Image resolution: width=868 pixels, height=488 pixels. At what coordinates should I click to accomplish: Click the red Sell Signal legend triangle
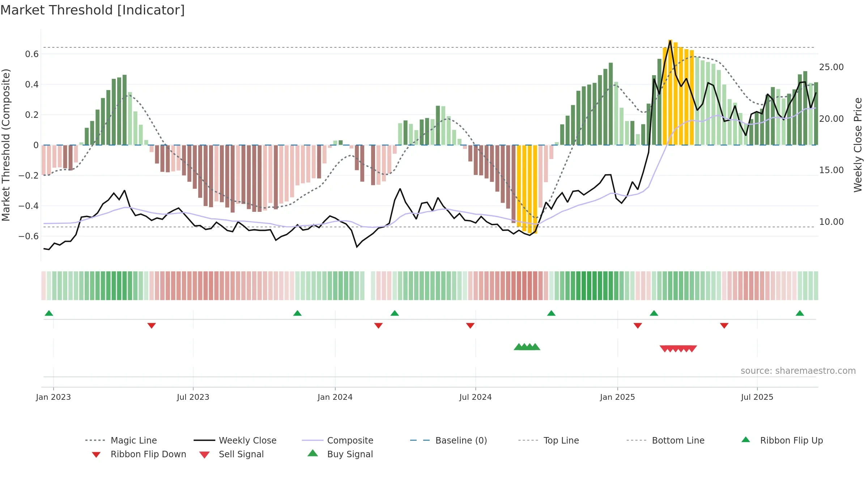[x=204, y=455]
